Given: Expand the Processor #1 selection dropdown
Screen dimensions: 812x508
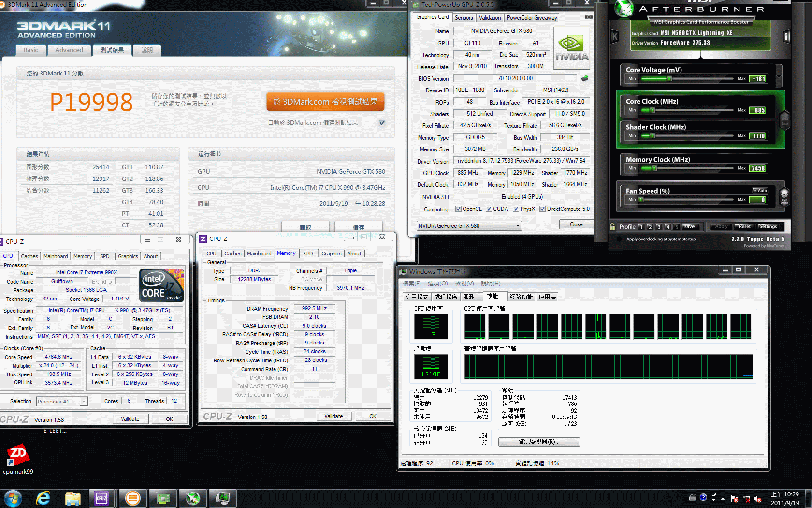Looking at the screenshot, I should click(84, 402).
